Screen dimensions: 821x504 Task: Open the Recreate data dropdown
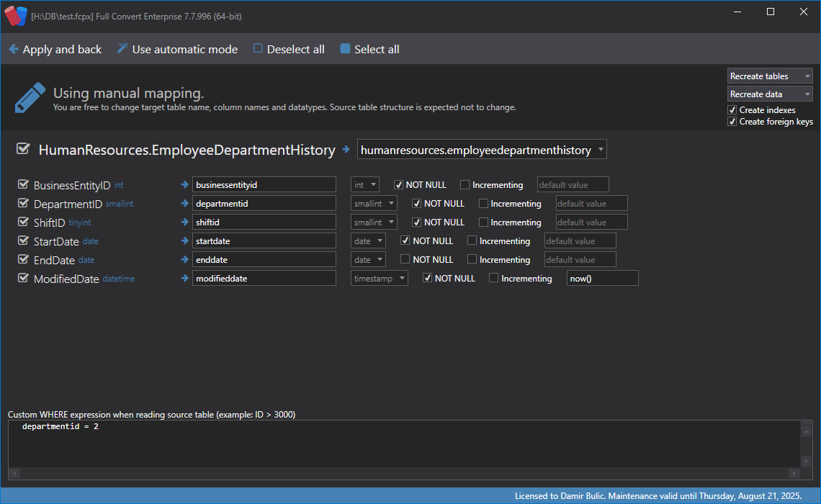[x=769, y=94]
